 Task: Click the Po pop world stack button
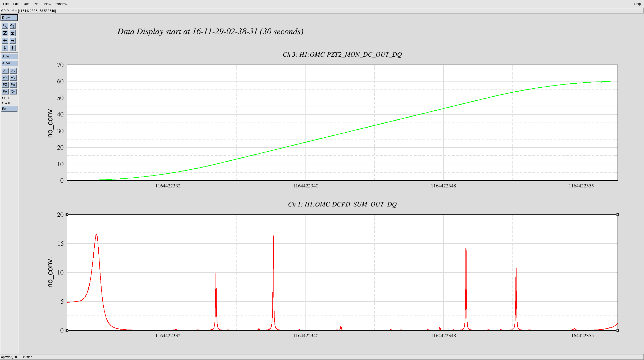coord(5,92)
